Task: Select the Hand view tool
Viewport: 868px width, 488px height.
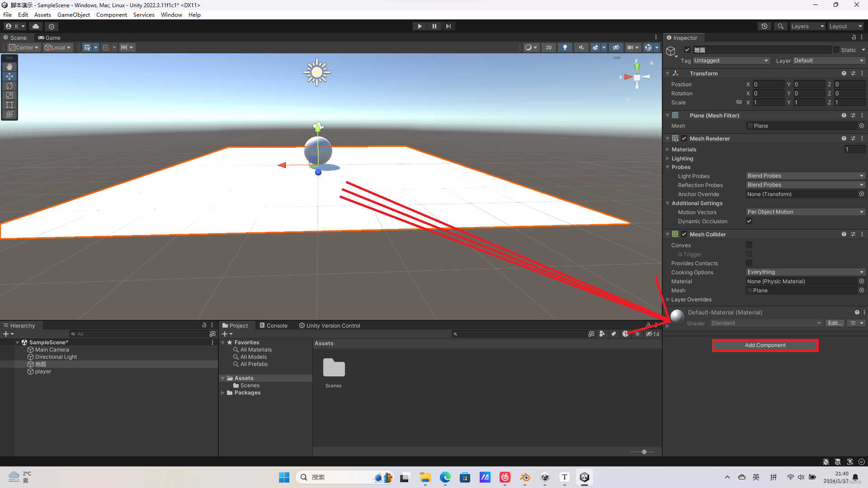Action: pos(9,67)
